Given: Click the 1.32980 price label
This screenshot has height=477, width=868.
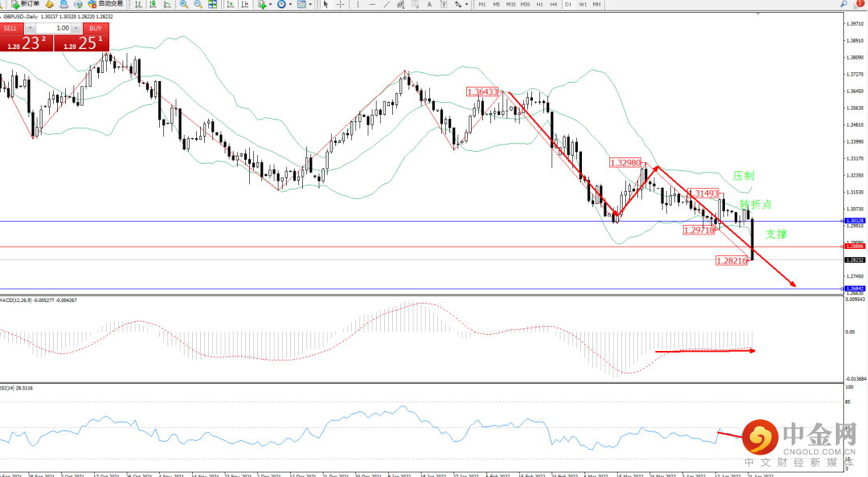Looking at the screenshot, I should click(x=625, y=163).
